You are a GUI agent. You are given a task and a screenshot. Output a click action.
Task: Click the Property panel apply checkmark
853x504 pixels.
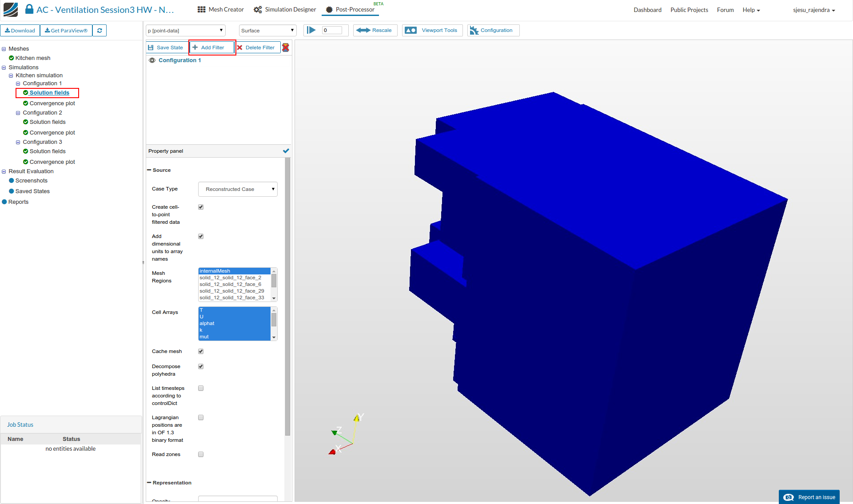coord(286,151)
